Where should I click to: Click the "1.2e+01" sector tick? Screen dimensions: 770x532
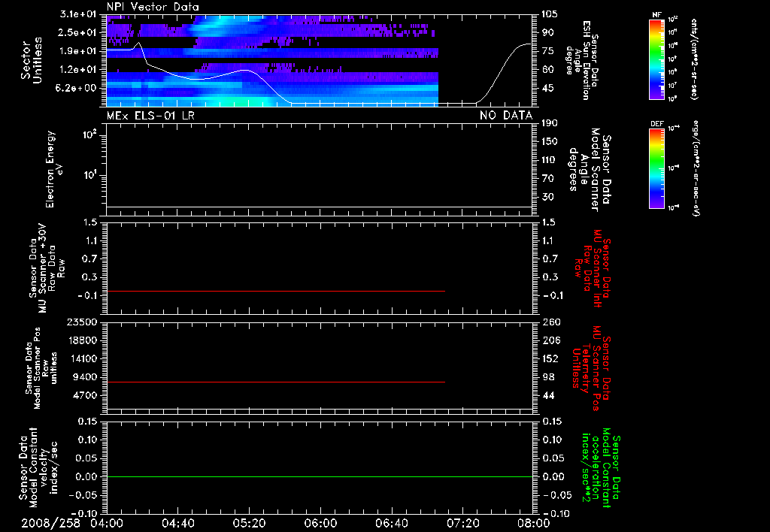pos(78,70)
